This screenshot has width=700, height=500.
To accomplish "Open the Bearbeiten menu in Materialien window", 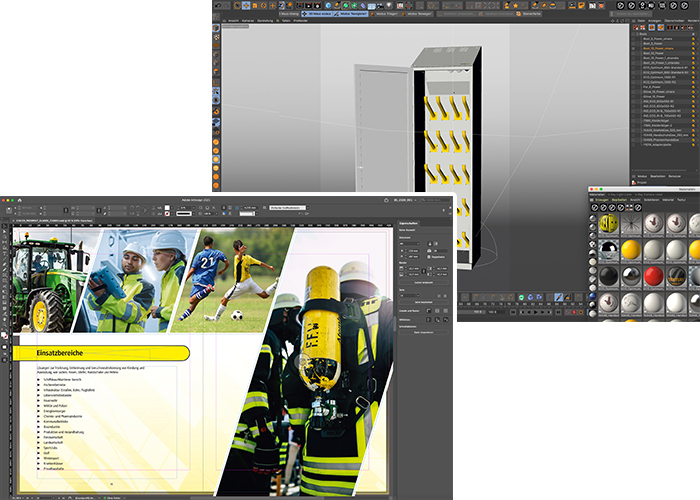I will [620, 200].
